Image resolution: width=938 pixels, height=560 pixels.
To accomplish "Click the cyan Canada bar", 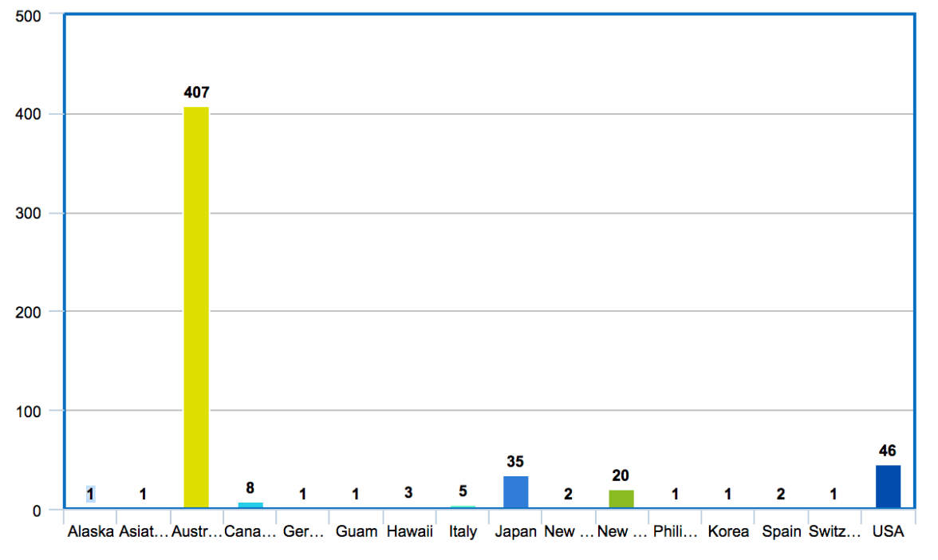I will [x=250, y=505].
